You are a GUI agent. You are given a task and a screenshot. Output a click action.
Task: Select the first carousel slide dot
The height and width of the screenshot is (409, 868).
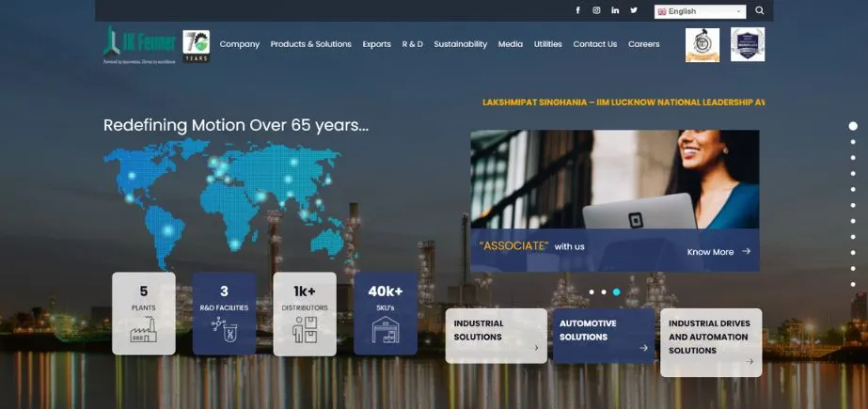[x=592, y=292]
